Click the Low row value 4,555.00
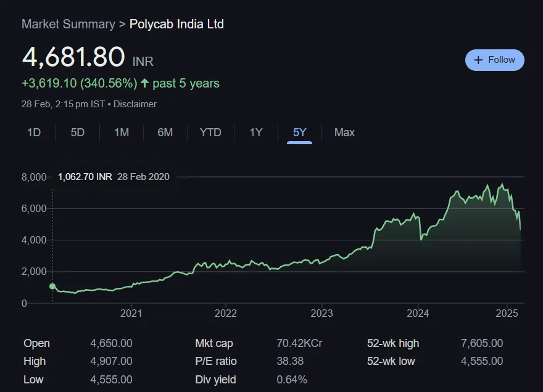The image size is (543, 392). [x=111, y=380]
